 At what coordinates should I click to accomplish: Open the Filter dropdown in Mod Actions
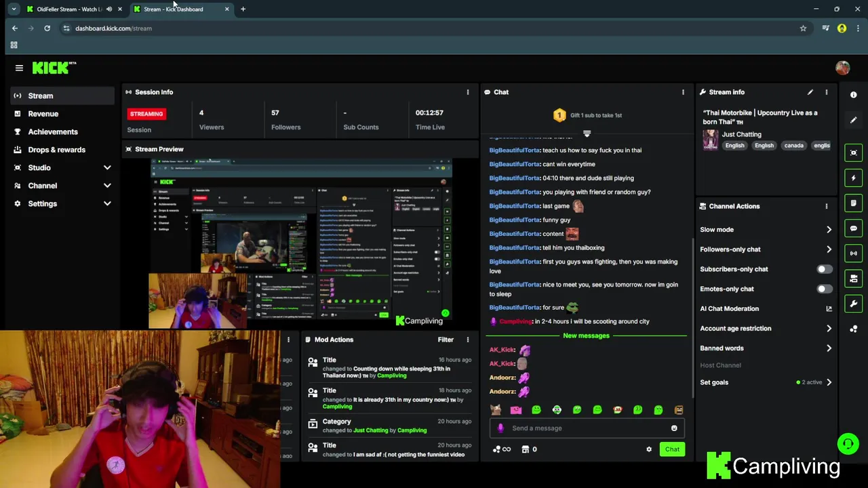[446, 340]
